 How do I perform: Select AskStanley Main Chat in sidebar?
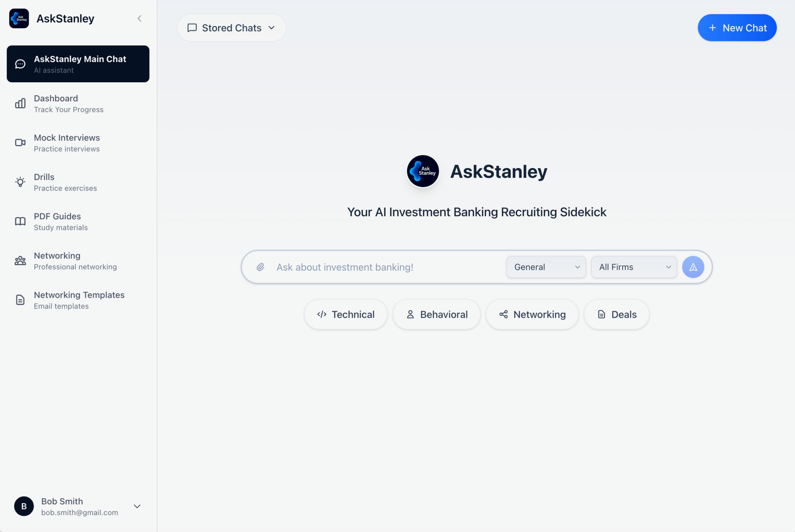[78, 64]
